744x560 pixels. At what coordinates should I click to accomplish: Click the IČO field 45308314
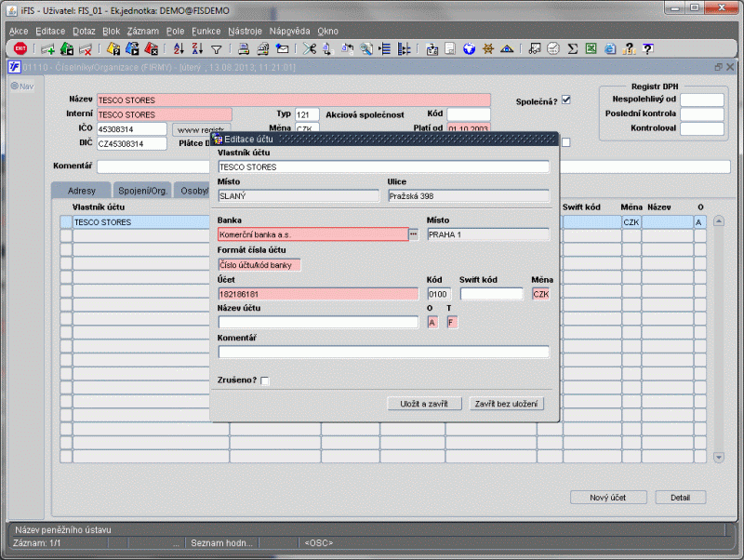131,129
